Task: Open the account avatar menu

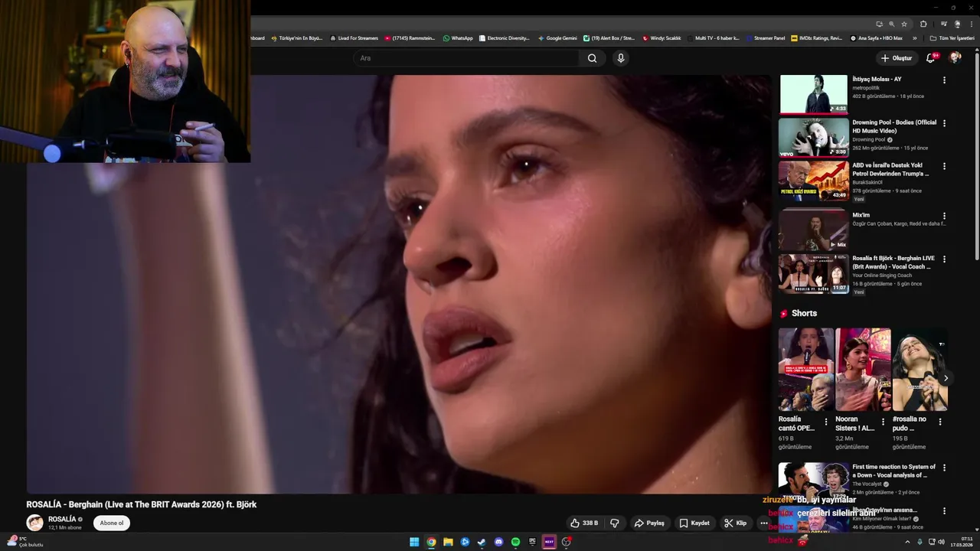Action: point(955,57)
